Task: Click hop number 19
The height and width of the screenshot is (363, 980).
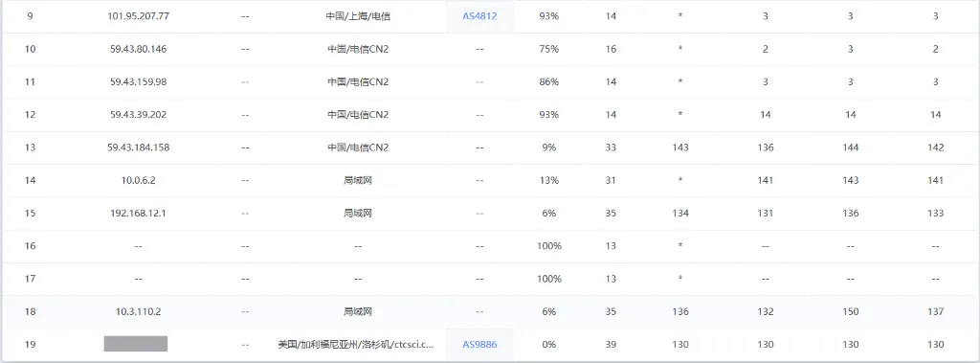Action: click(x=30, y=344)
